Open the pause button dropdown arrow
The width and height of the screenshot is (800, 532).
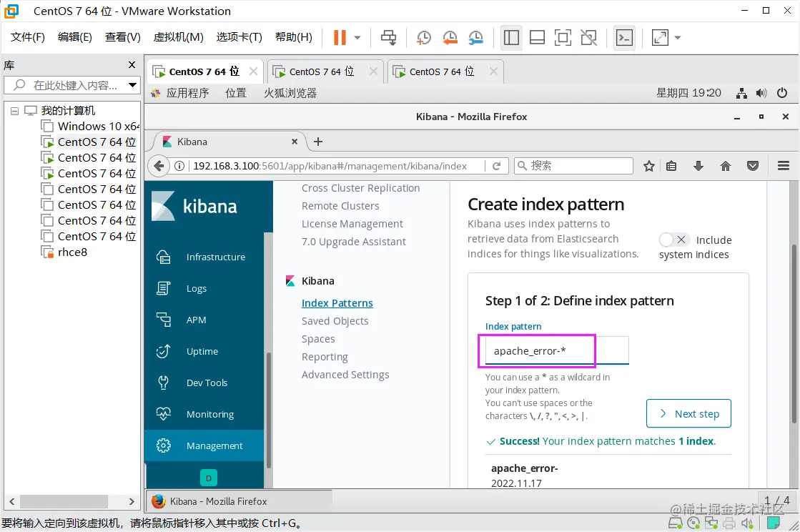[x=357, y=37]
